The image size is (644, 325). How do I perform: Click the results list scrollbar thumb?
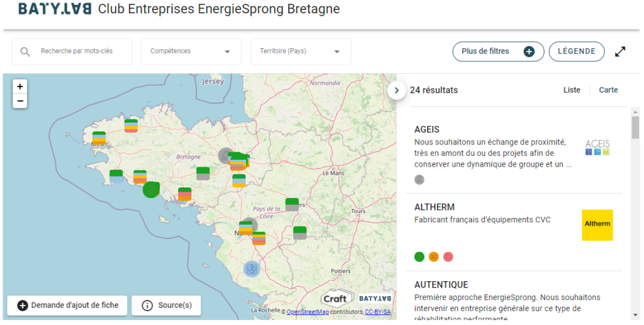(x=635, y=128)
